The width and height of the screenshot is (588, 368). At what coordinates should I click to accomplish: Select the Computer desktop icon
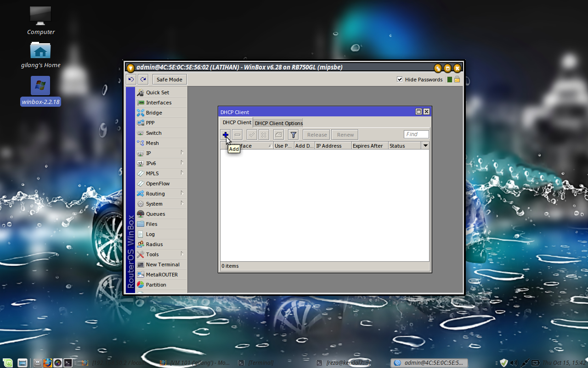pyautogui.click(x=40, y=21)
